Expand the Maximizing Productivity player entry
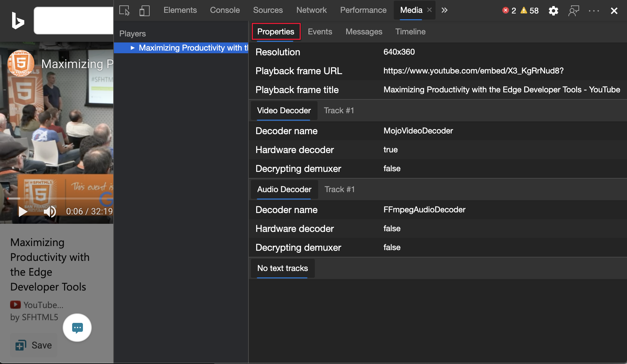 pyautogui.click(x=132, y=48)
